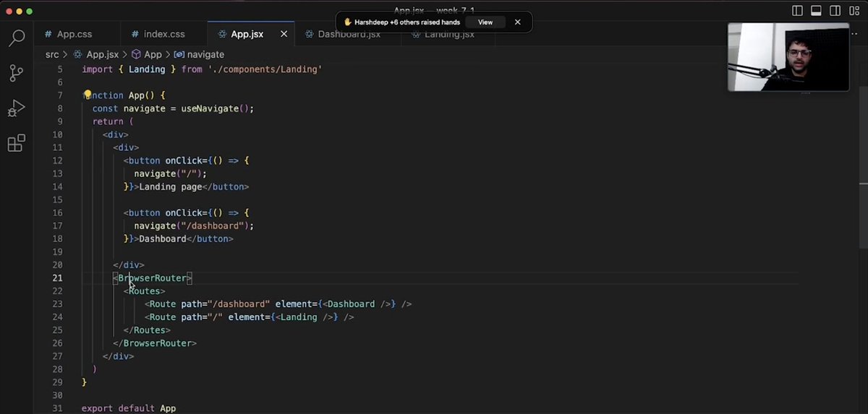Viewport: 868px width, 414px height.
Task: Open the Source Control view
Action: pos(16,73)
